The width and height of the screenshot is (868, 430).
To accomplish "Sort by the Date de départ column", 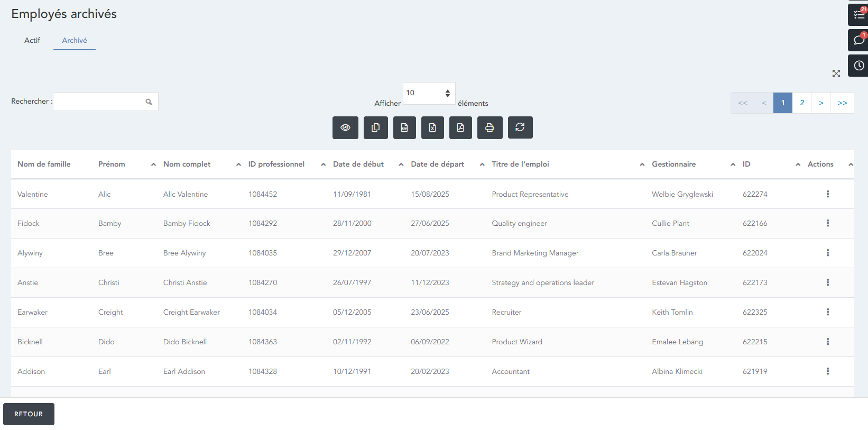I will coord(437,164).
